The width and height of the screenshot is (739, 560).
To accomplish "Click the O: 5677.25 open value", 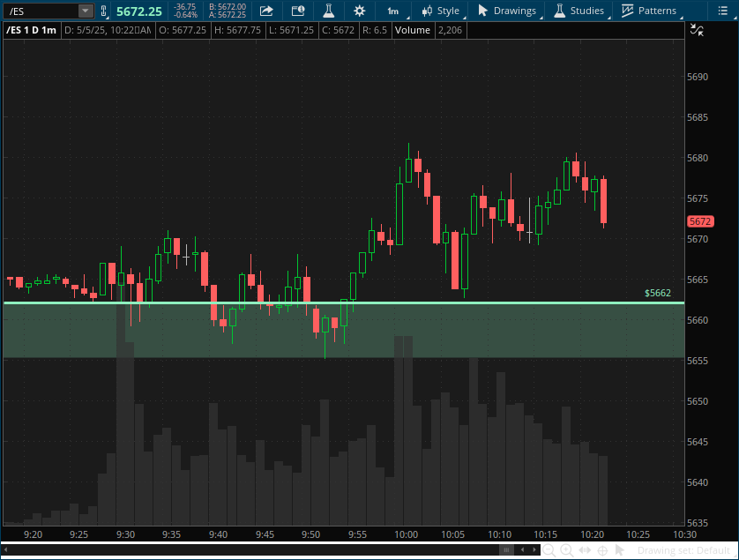I will tap(183, 30).
